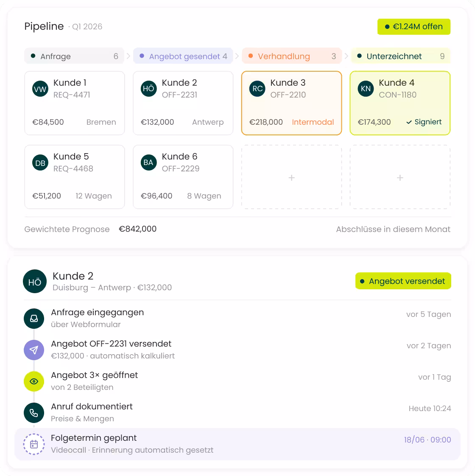Click the phone icon for Anruf dokumentiert
Image resolution: width=475 pixels, height=476 pixels.
(34, 413)
